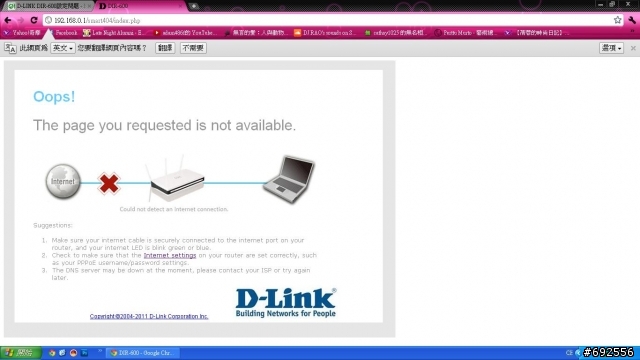Focus the address bar showing 192.168.0.1
The width and height of the screenshot is (640, 360).
tap(333, 20)
